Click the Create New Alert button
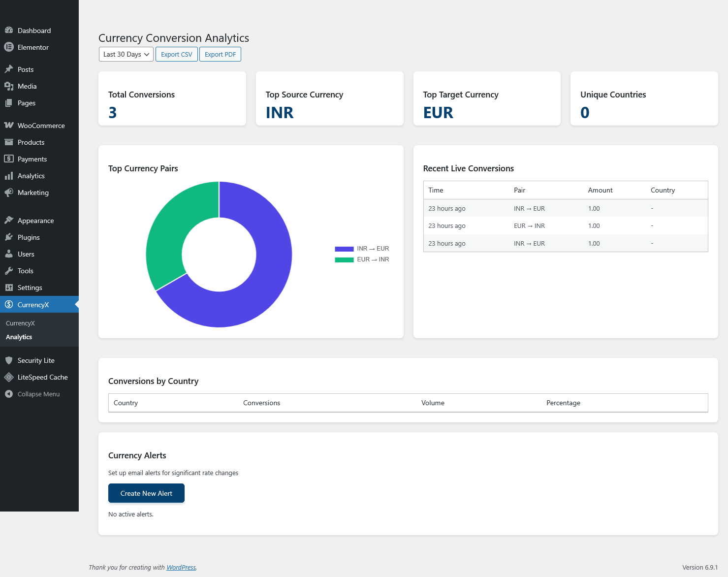Screen dimensions: 728x577 [x=146, y=493]
